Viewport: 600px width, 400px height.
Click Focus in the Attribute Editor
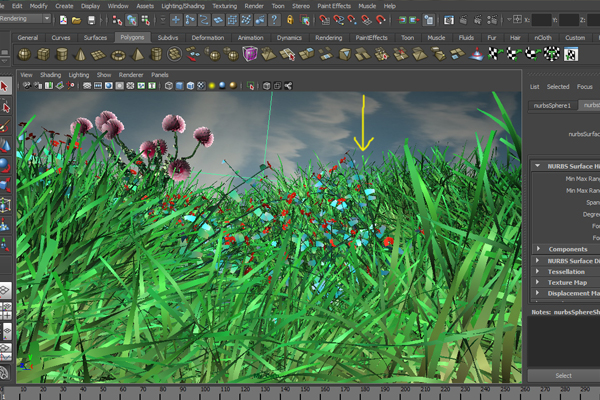click(x=585, y=87)
